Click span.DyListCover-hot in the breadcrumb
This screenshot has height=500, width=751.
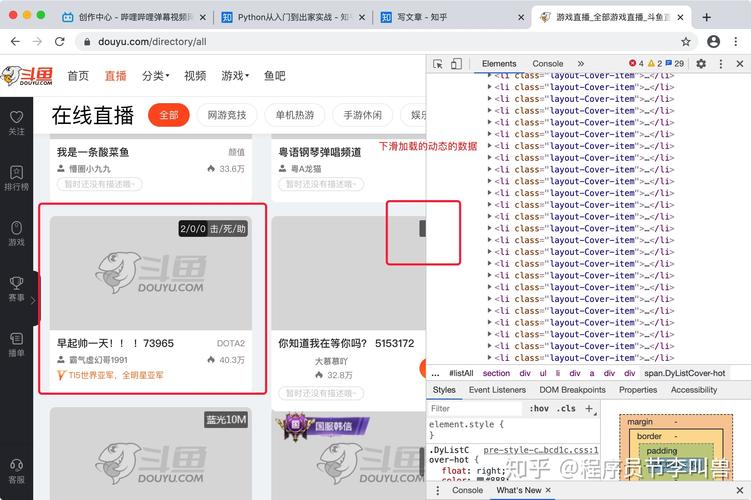click(684, 374)
